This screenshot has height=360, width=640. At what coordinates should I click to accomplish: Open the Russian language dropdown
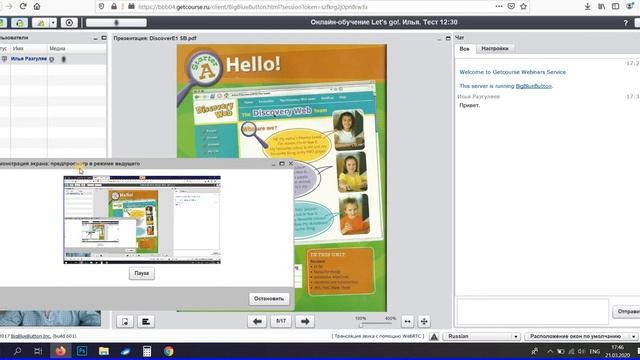pos(482,336)
